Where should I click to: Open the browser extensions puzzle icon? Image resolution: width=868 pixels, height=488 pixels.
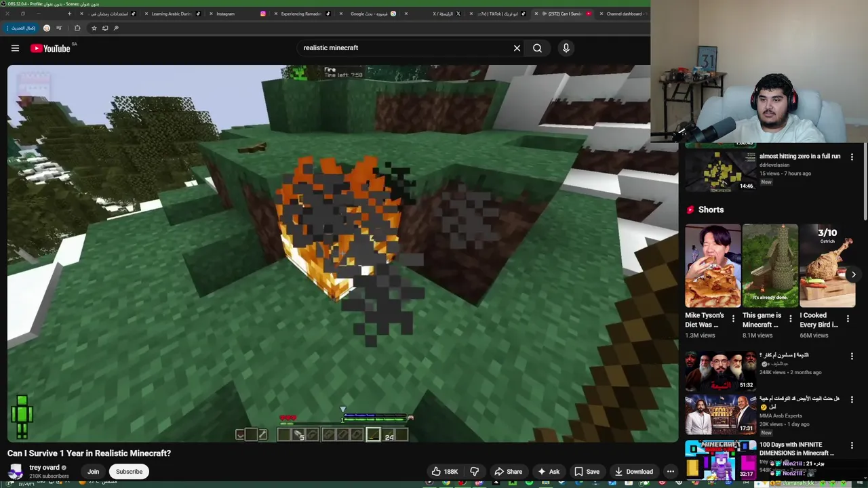click(x=77, y=28)
